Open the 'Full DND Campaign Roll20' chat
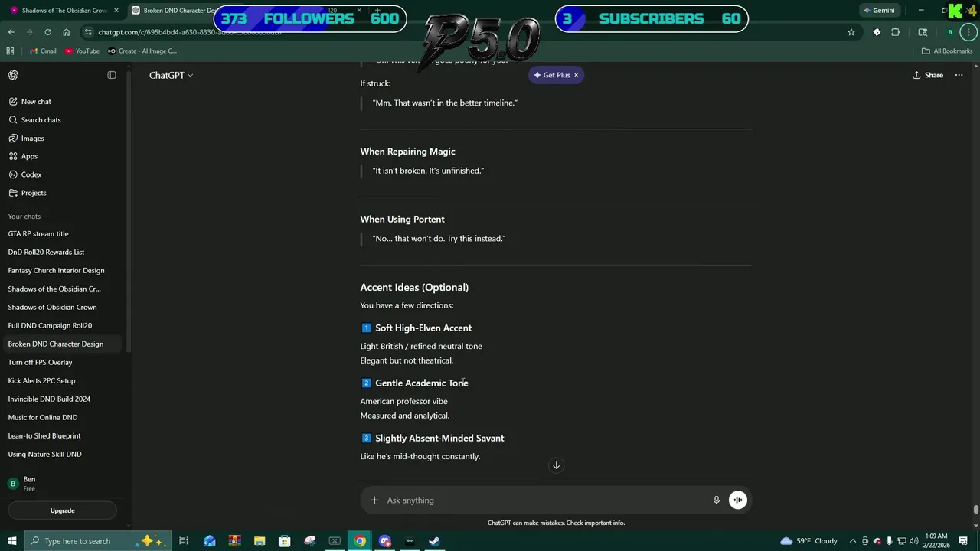980x551 pixels. coord(63,325)
